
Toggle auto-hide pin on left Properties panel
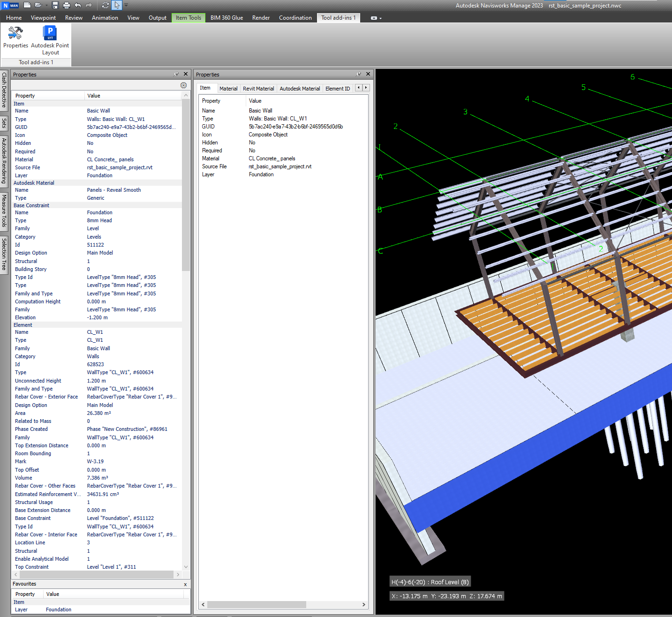click(x=176, y=74)
